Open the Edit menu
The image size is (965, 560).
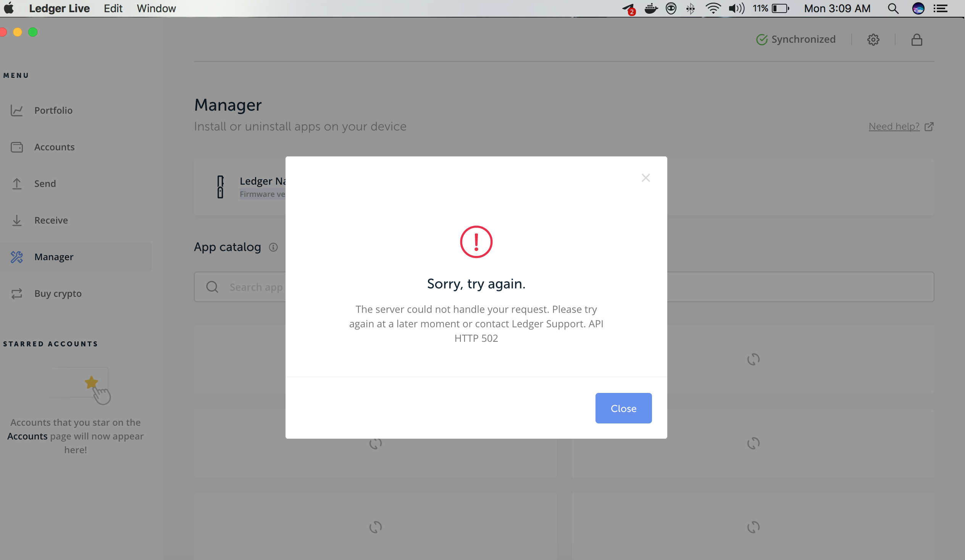pos(113,8)
